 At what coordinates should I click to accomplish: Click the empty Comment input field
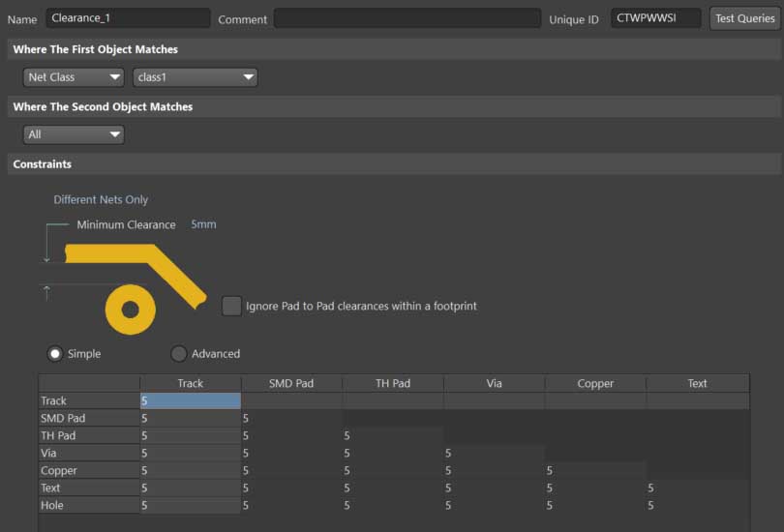(x=407, y=18)
